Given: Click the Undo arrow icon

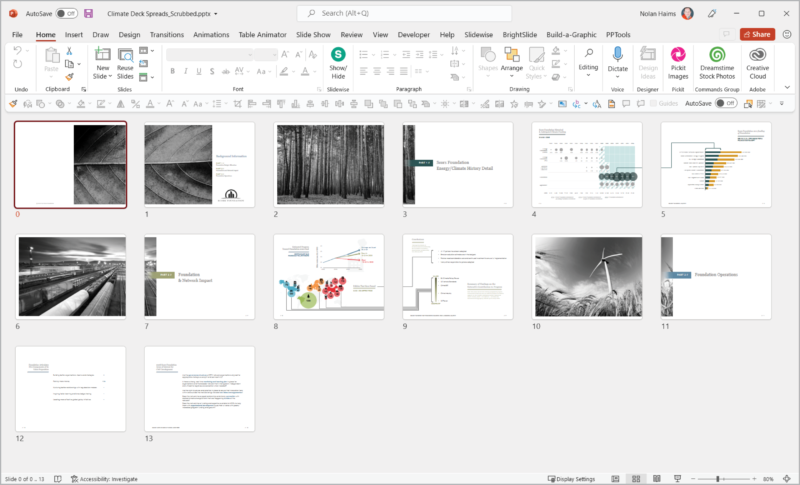Looking at the screenshot, I should pos(17,50).
